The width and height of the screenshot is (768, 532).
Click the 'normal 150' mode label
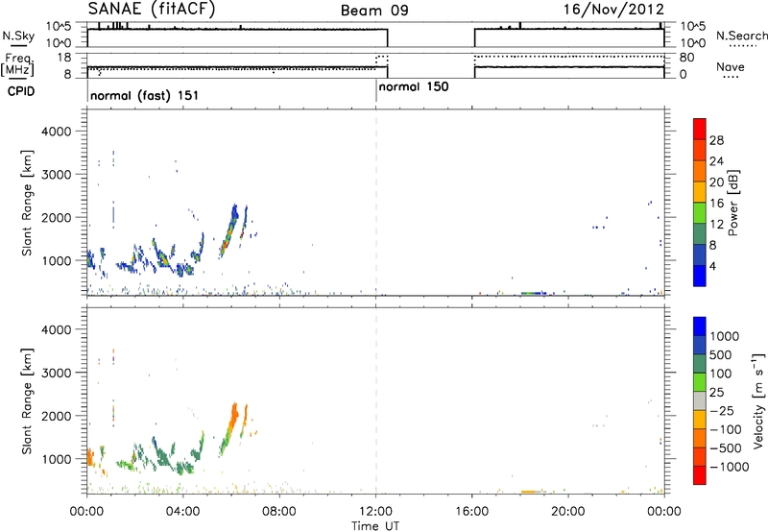click(x=414, y=86)
